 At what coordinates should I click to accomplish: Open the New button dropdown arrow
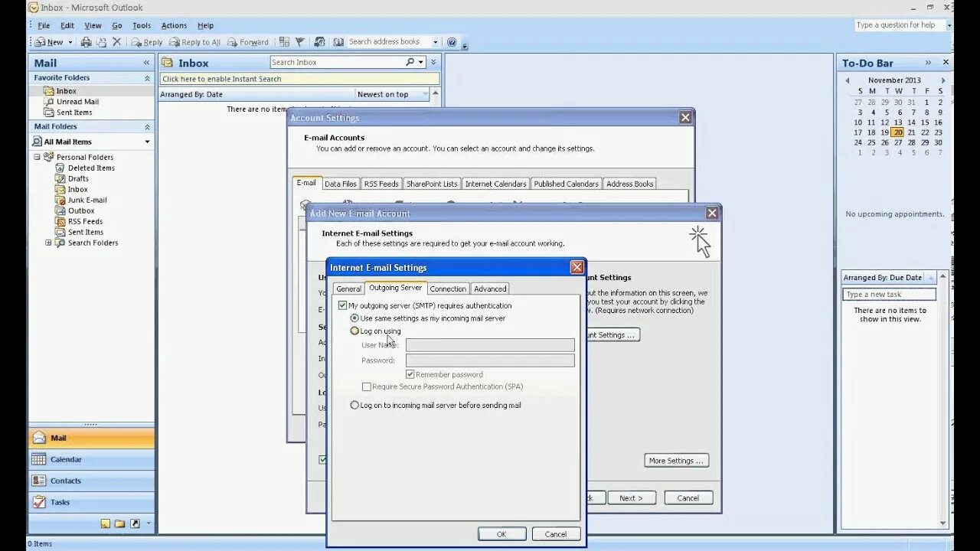click(70, 43)
